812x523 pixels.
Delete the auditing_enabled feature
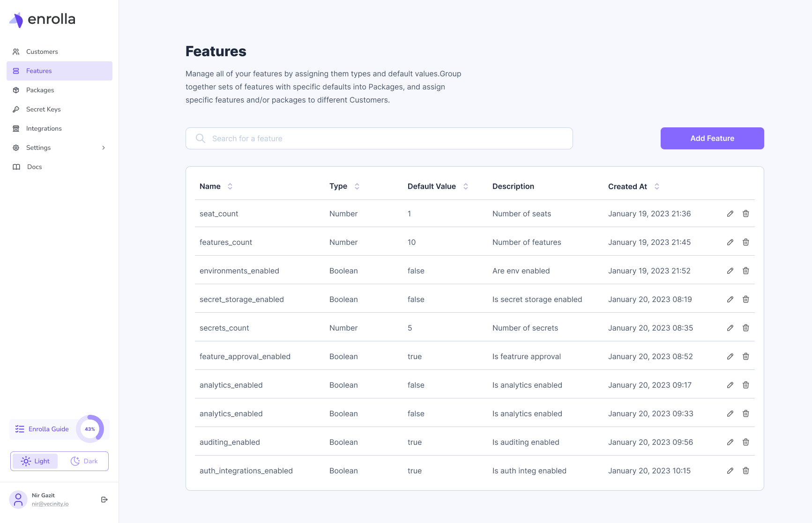(x=746, y=442)
